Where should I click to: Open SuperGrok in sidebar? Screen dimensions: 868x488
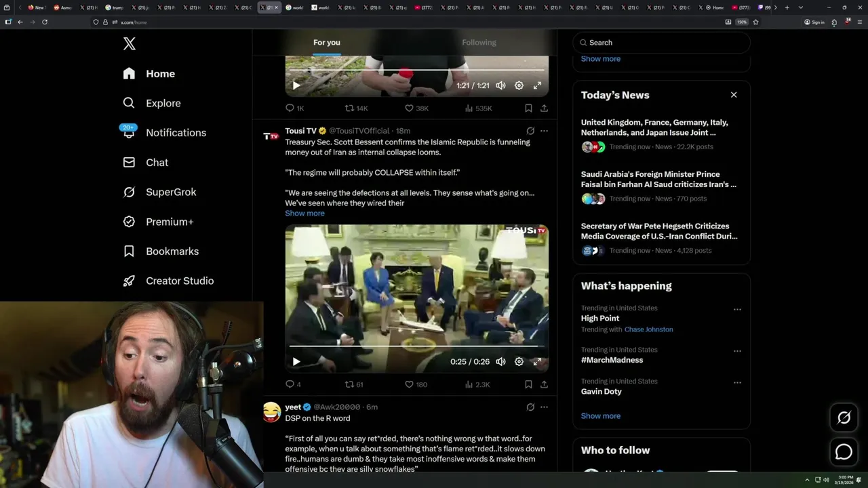pyautogui.click(x=160, y=192)
